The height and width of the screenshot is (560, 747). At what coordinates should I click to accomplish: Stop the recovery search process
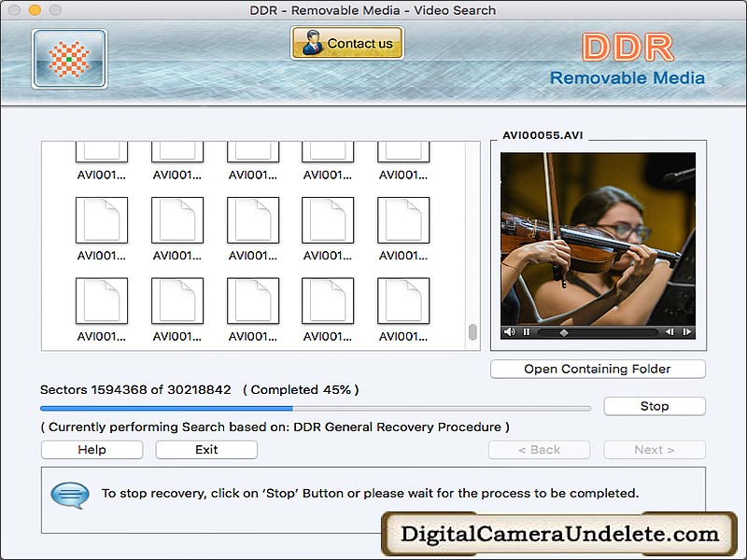pyautogui.click(x=654, y=406)
